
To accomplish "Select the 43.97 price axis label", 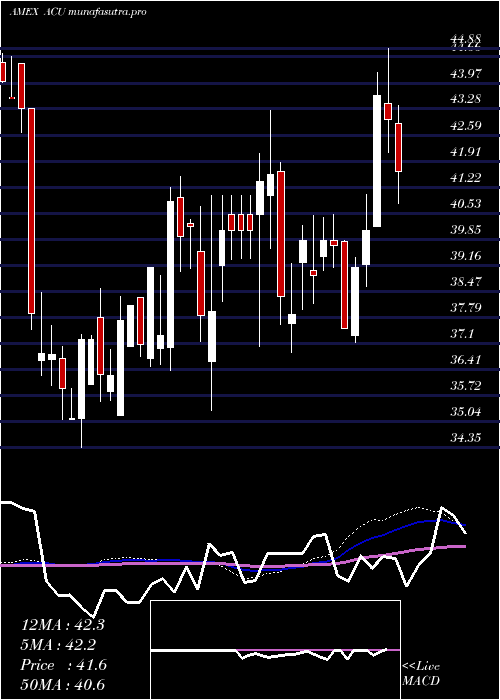I will (x=466, y=73).
